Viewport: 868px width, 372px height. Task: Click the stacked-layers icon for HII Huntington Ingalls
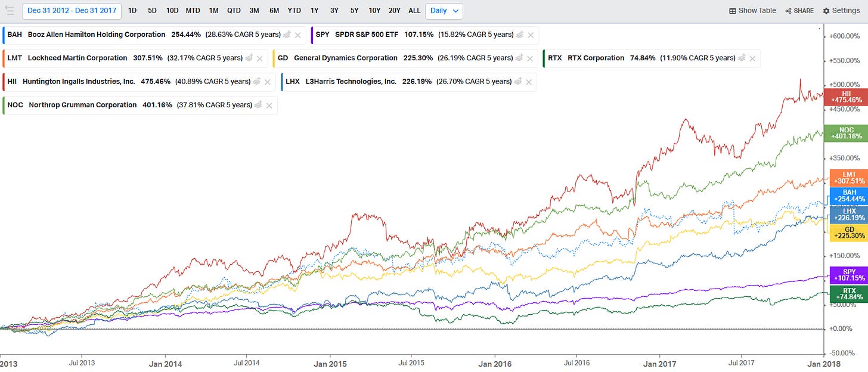tap(256, 81)
